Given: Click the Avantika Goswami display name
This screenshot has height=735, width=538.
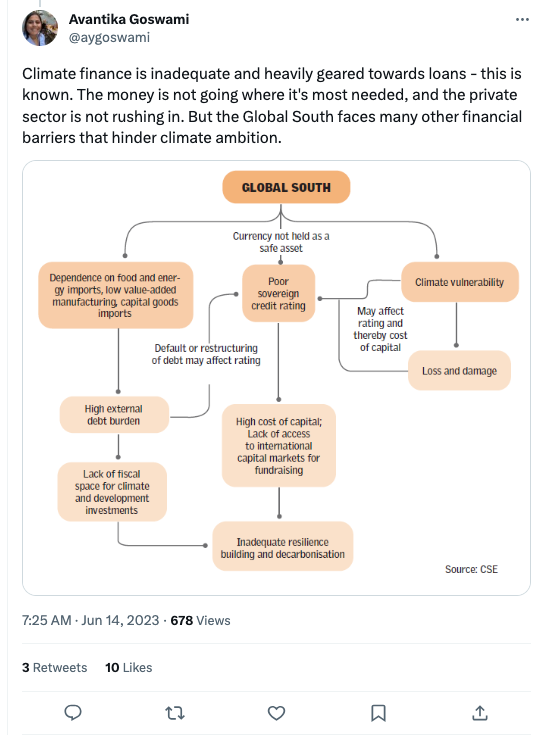Looking at the screenshot, I should [129, 19].
